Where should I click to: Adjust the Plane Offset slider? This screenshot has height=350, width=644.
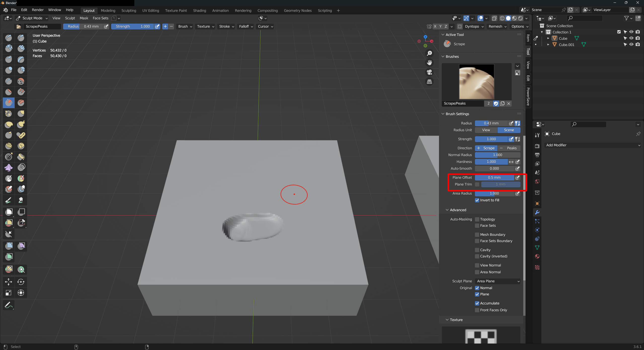click(x=494, y=178)
